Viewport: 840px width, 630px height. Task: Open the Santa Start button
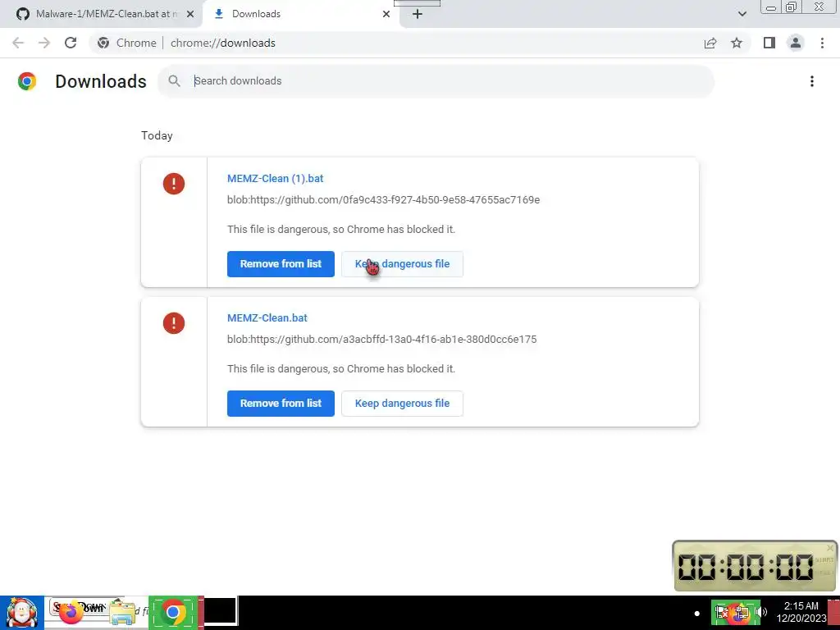coord(22,613)
